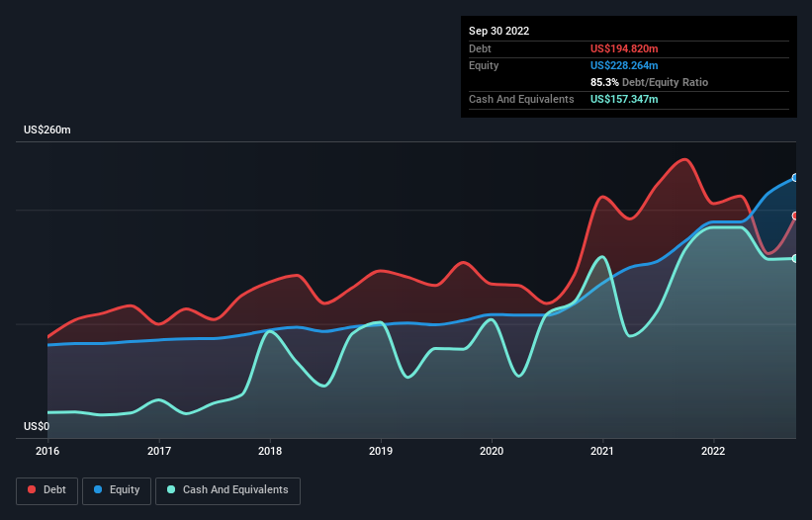Click the 85.3% Debt/Equity Ratio text

[649, 82]
